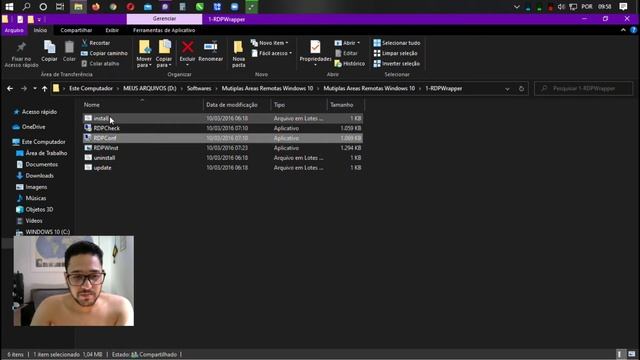
Task: Select the uninstall batch file
Action: [223, 158]
